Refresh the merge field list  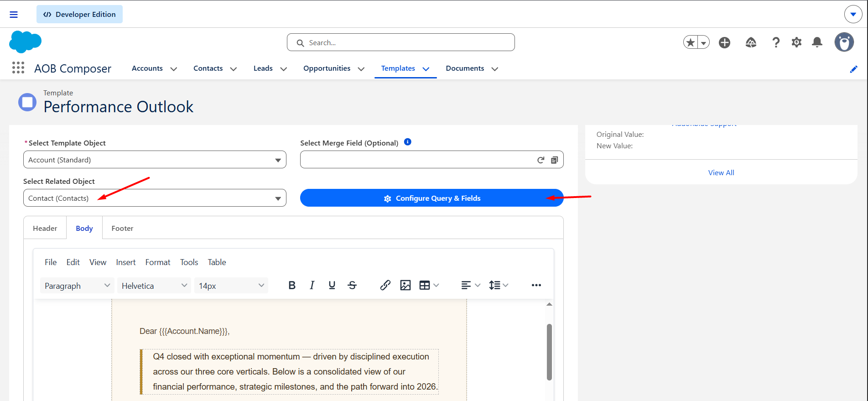[x=541, y=160]
